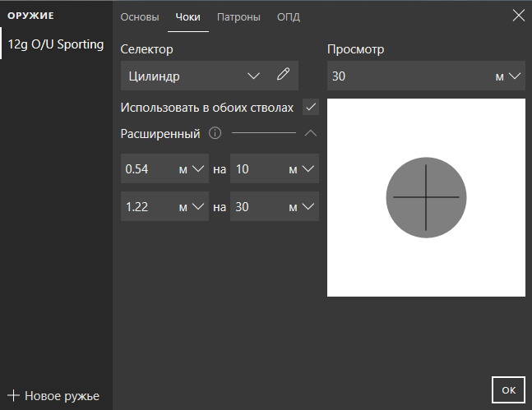The image size is (532, 410).
Task: Switch to the Основы tab
Action: point(140,17)
